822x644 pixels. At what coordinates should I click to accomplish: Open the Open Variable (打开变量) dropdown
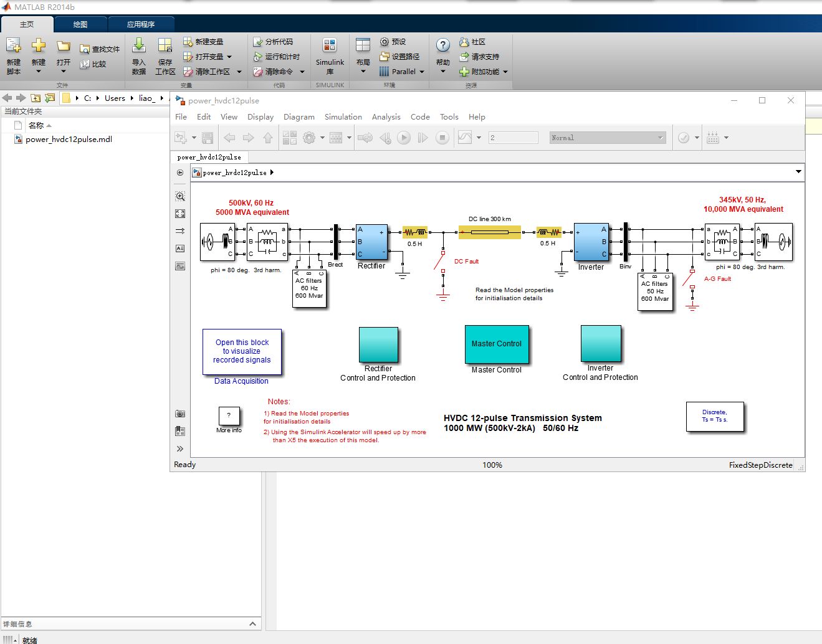(229, 57)
